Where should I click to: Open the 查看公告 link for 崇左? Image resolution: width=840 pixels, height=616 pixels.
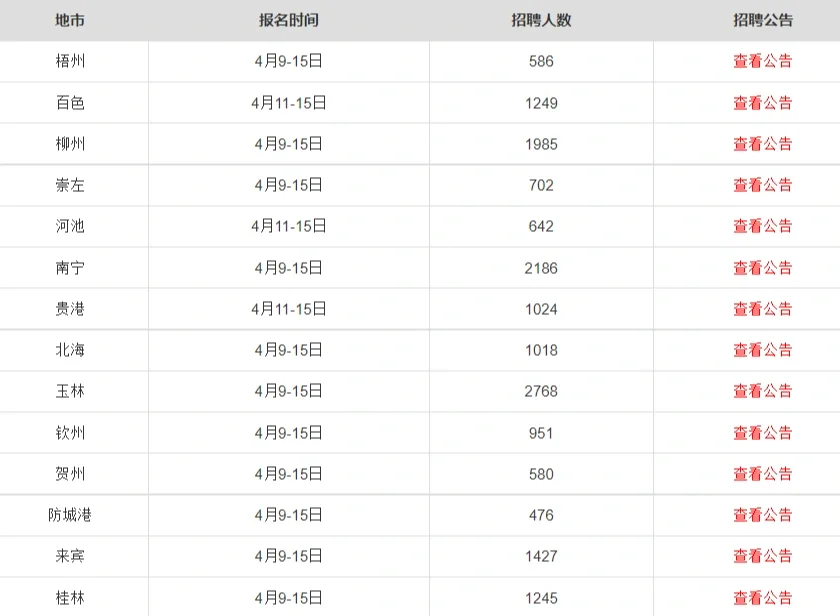point(762,185)
